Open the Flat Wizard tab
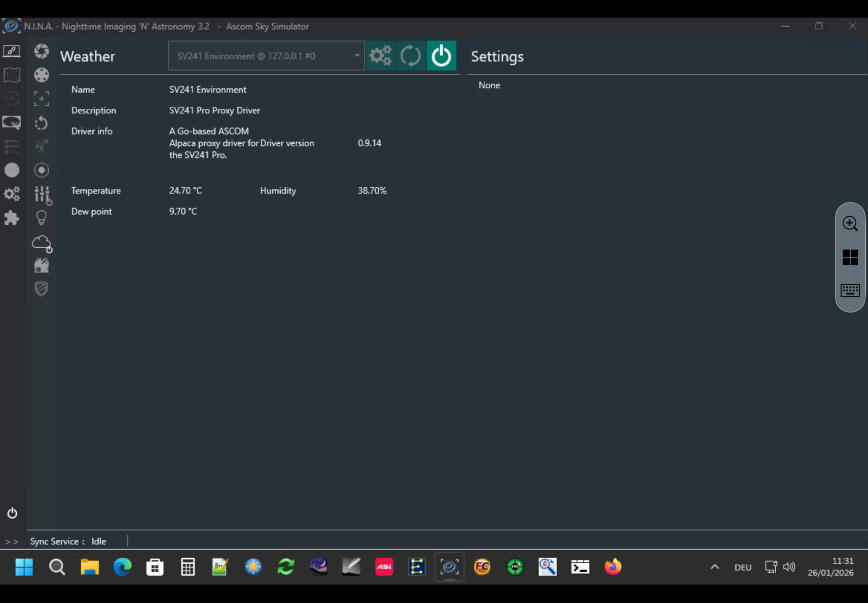This screenshot has width=868, height=603. [x=12, y=122]
